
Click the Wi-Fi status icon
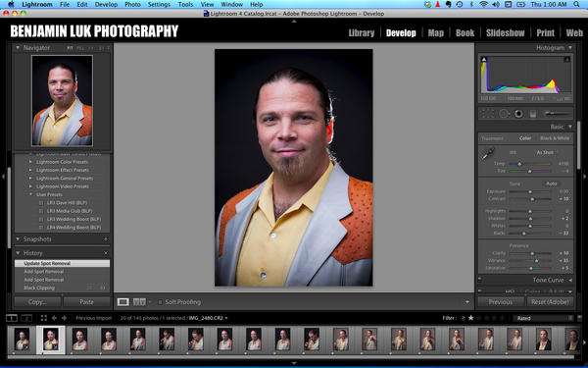point(483,5)
